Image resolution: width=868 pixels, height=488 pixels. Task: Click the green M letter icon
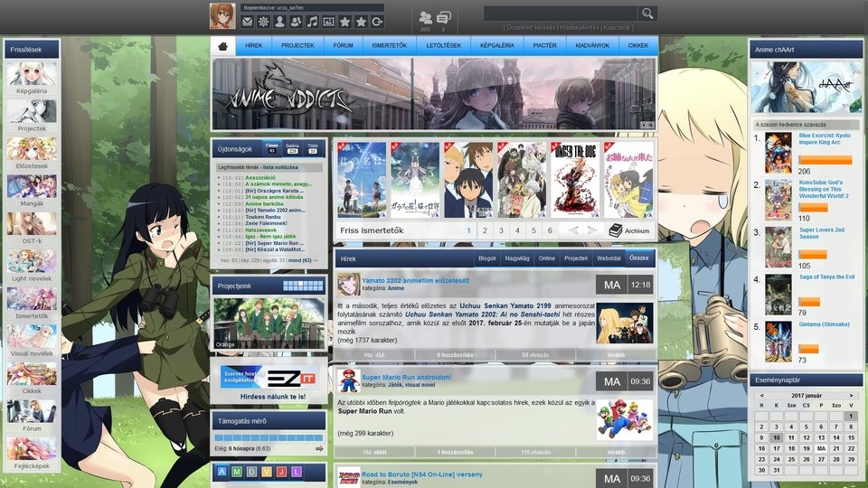pyautogui.click(x=237, y=472)
